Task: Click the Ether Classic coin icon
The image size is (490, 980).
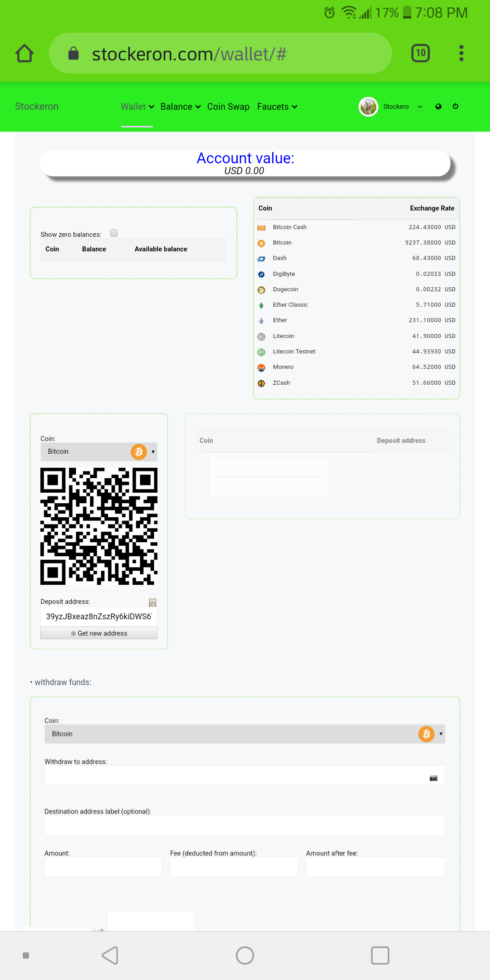Action: tap(261, 305)
